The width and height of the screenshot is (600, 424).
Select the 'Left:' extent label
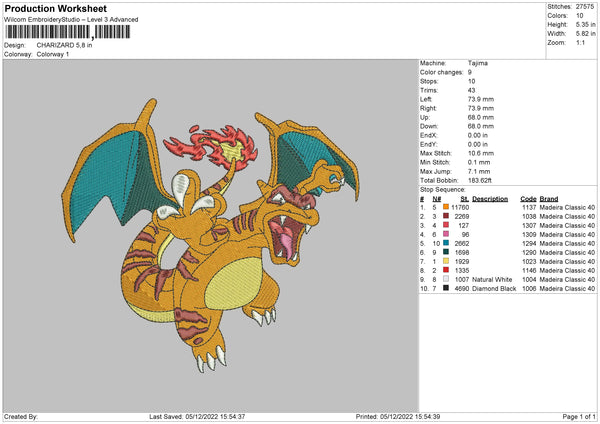tap(426, 99)
